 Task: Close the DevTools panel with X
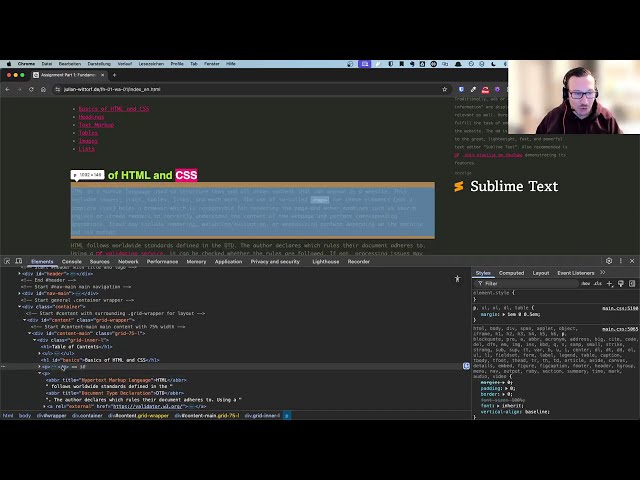[x=632, y=261]
